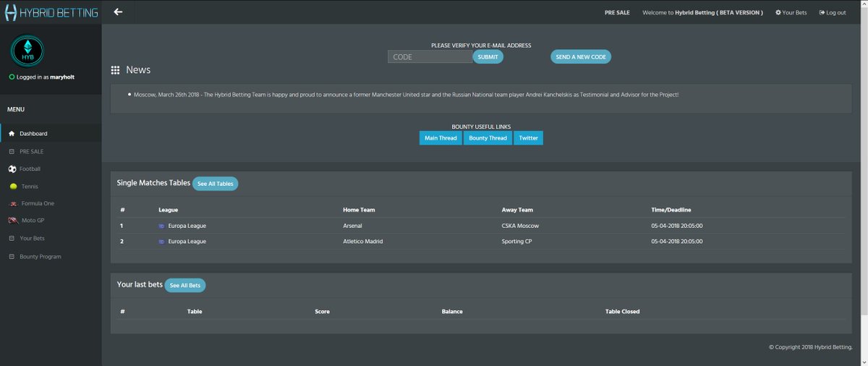
Task: Click the News grid icon
Action: [115, 70]
